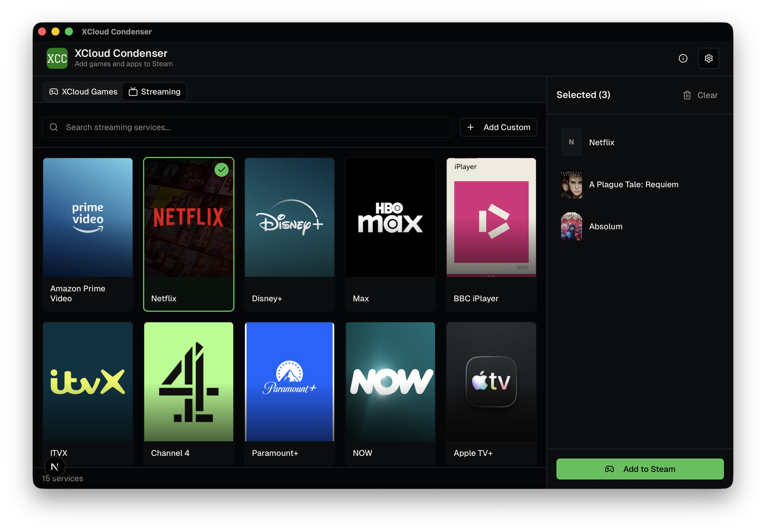
Task: Click A Plague Tale: Requiem in selected list
Action: click(x=640, y=184)
